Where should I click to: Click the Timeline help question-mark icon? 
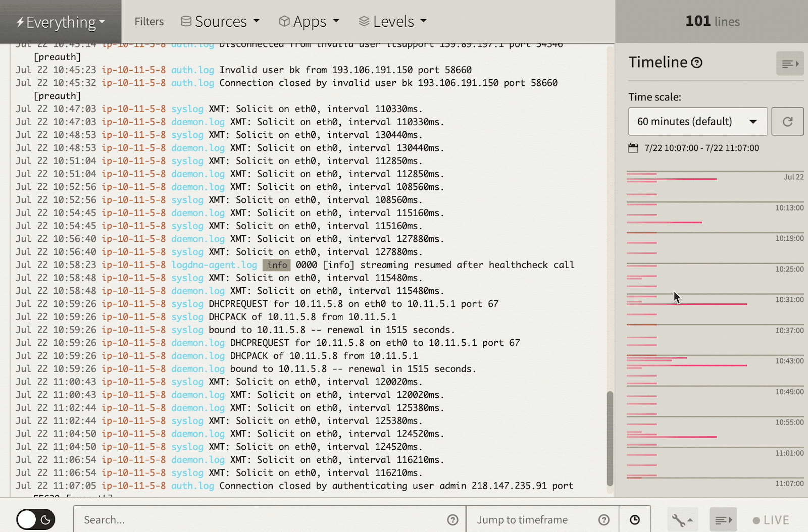pos(696,63)
